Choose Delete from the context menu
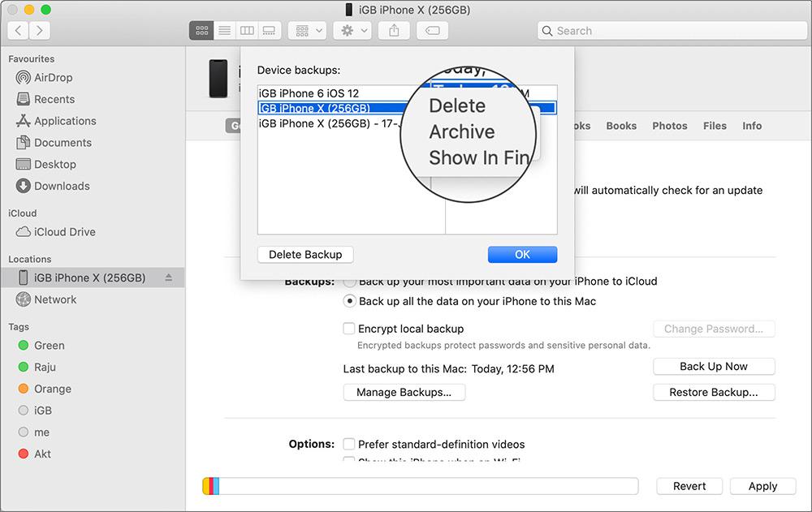 [457, 106]
